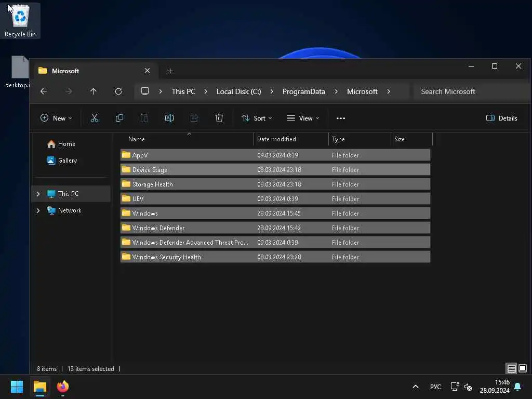Open Home in the navigation pane
The image size is (532, 399).
click(x=66, y=144)
